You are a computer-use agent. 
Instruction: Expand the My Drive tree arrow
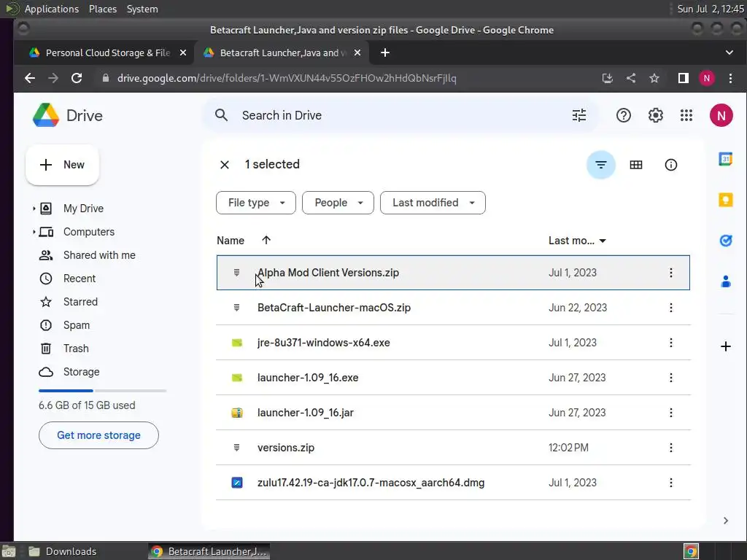coord(34,209)
